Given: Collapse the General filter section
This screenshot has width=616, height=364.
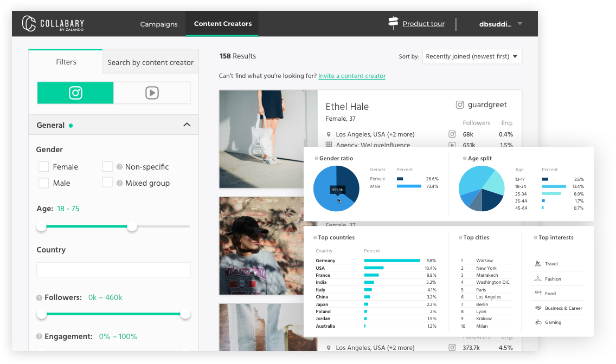Looking at the screenshot, I should click(187, 125).
